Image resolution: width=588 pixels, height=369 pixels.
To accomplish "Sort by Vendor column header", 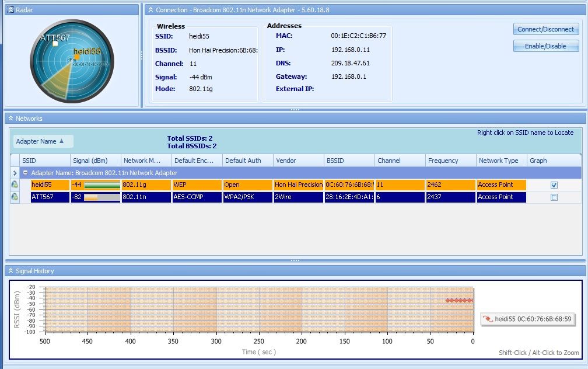I will tap(299, 161).
